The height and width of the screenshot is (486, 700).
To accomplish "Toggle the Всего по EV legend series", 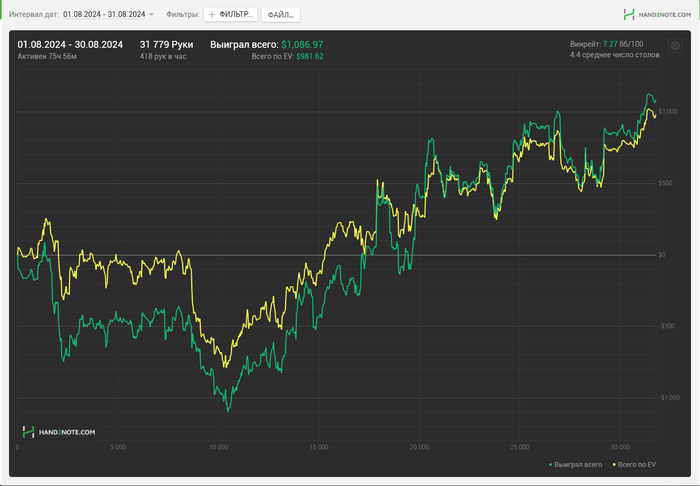I will [634, 465].
